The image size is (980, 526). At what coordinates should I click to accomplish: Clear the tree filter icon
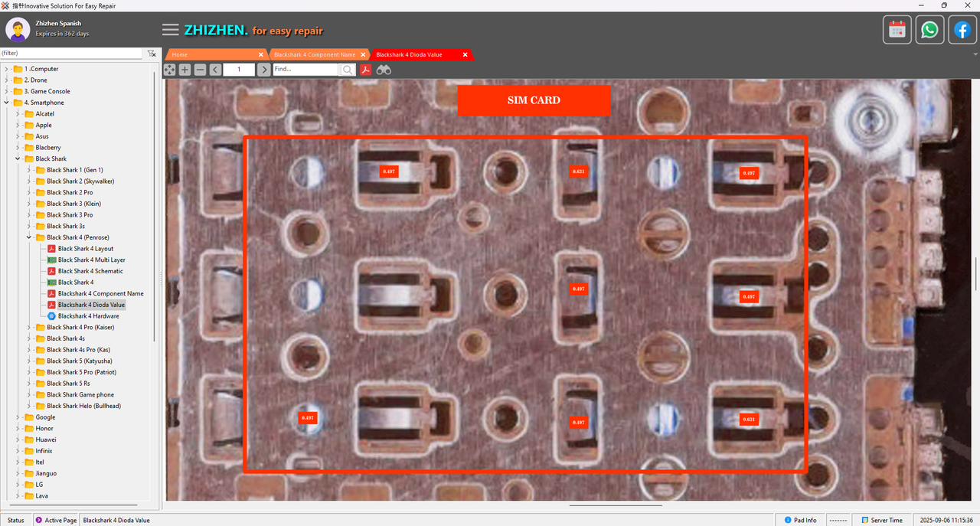152,54
